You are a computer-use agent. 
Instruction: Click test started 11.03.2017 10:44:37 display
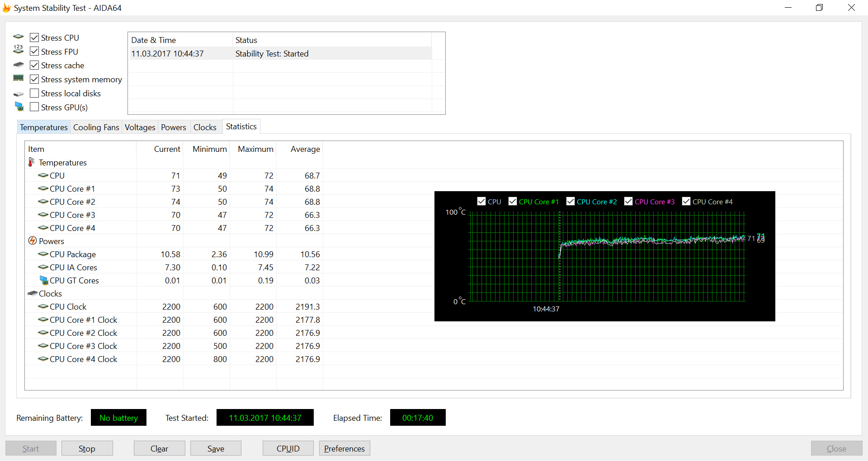pos(265,418)
